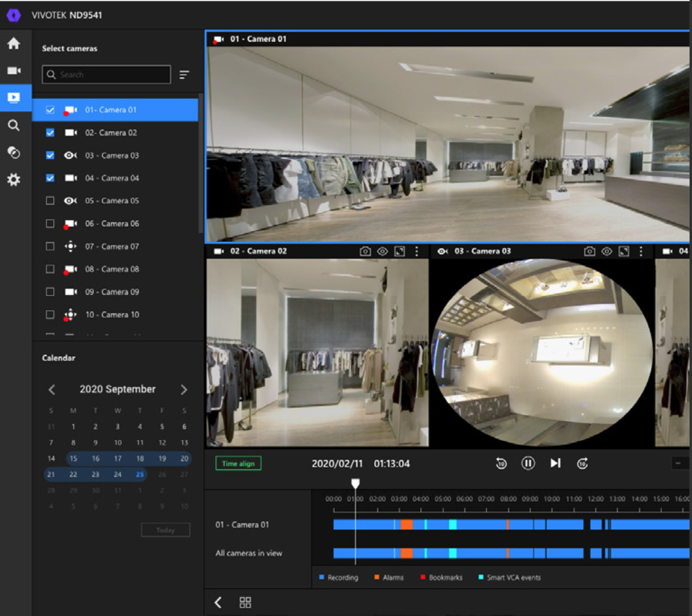692x616 pixels.
Task: Select September 18 on the calendar
Action: click(x=140, y=458)
